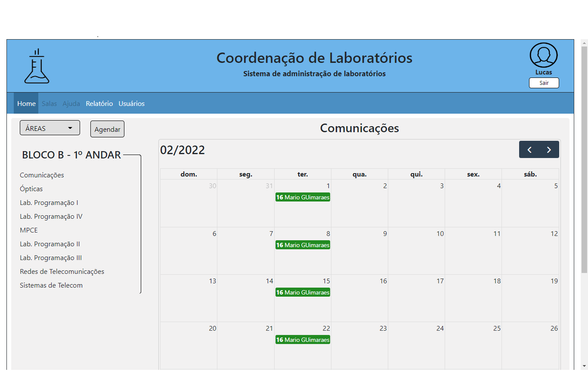Screen dimensions: 588x372
Task: Click the laboratory flask logo
Action: click(x=37, y=65)
